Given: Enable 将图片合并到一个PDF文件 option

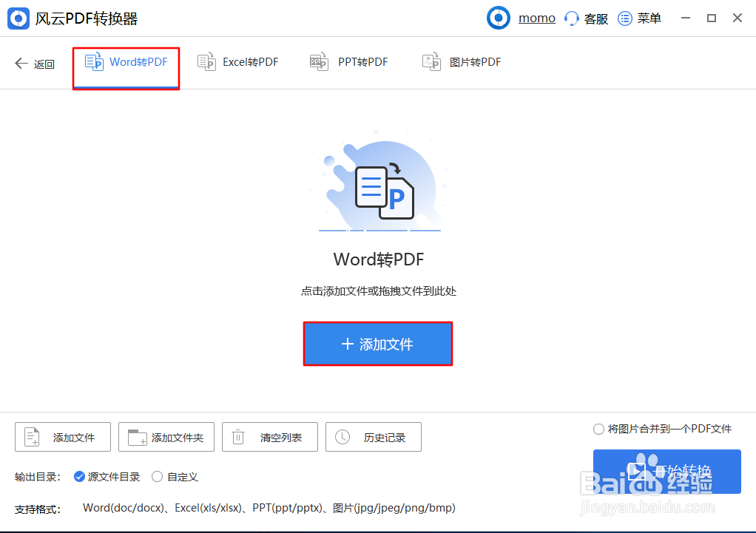Looking at the screenshot, I should click(x=598, y=428).
